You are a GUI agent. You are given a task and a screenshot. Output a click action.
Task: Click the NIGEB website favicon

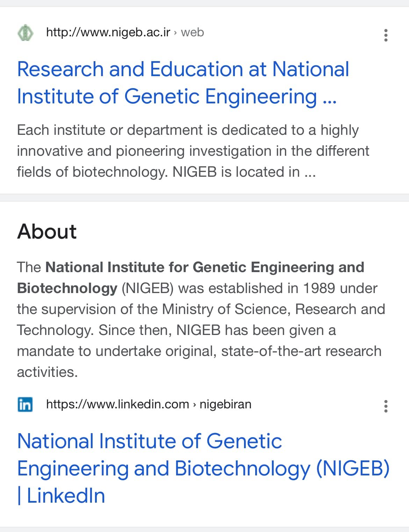(25, 33)
